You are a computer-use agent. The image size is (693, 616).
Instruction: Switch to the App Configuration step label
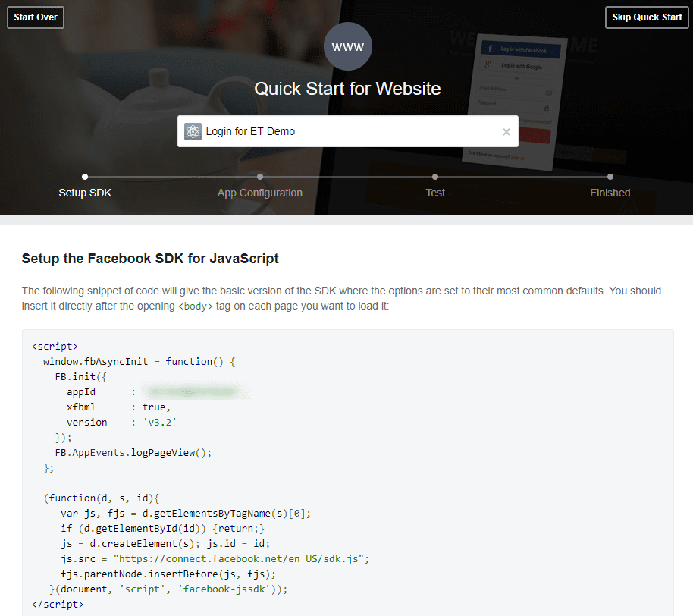(260, 193)
